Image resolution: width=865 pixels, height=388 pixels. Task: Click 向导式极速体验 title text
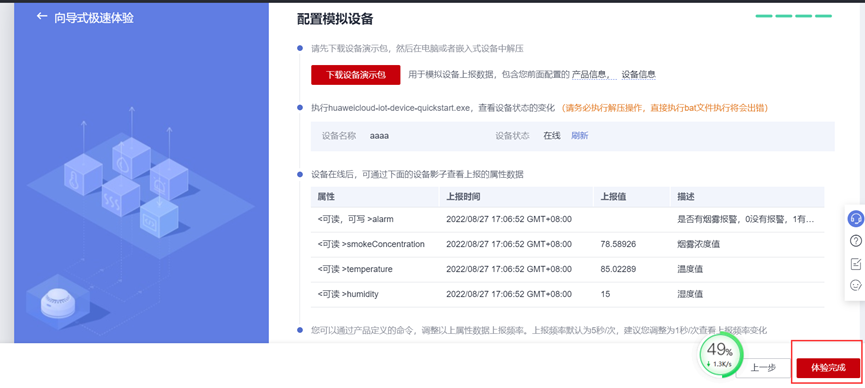pos(93,18)
